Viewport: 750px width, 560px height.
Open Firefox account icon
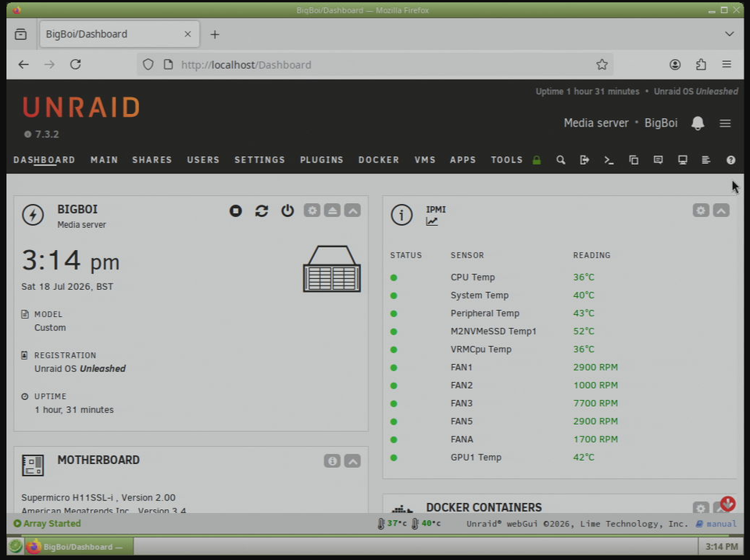pos(675,65)
